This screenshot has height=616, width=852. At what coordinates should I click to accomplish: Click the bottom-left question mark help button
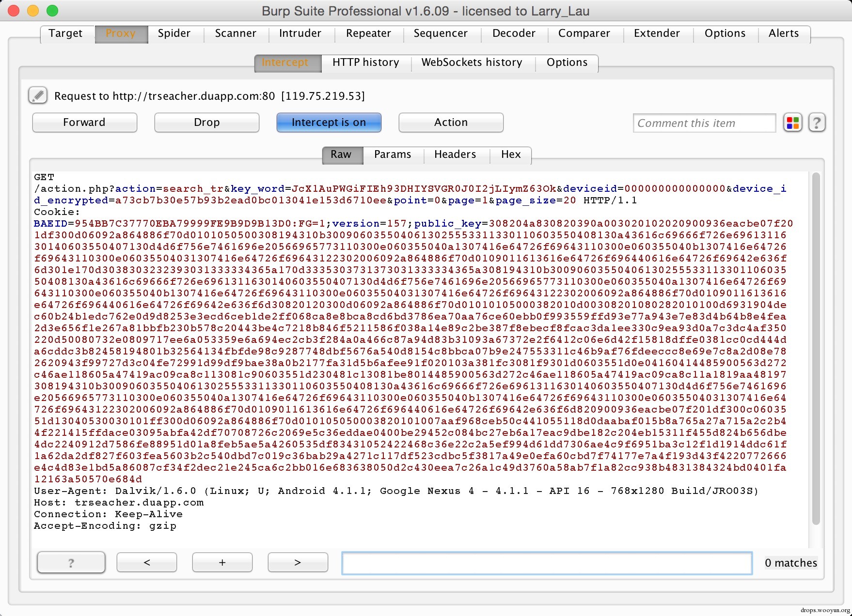click(71, 562)
